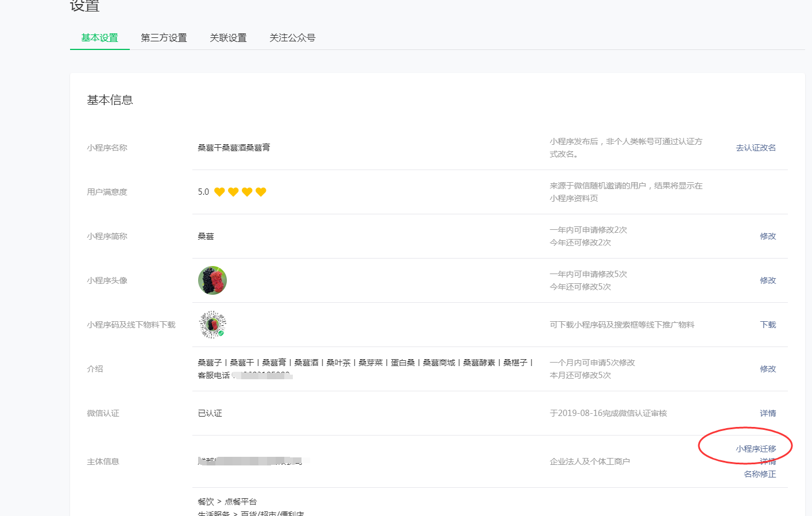Viewport: 812px width, 516px height.
Task: Edit the 介绍 description via 修改
Action: click(768, 369)
